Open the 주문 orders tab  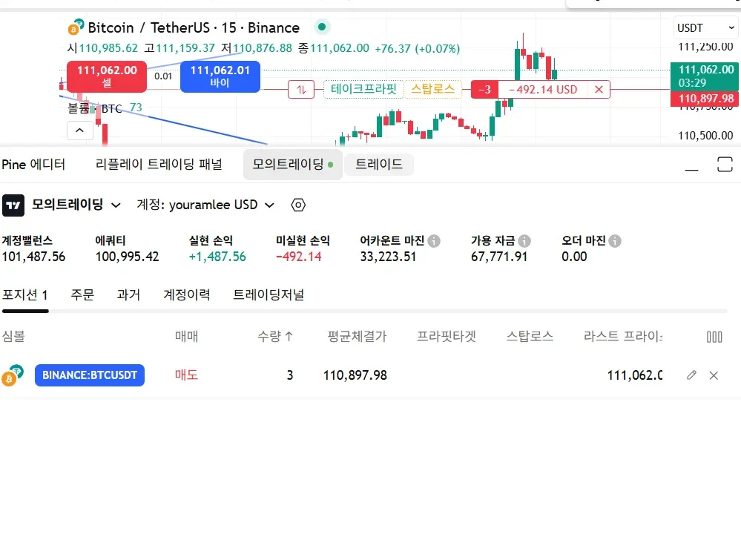click(82, 295)
